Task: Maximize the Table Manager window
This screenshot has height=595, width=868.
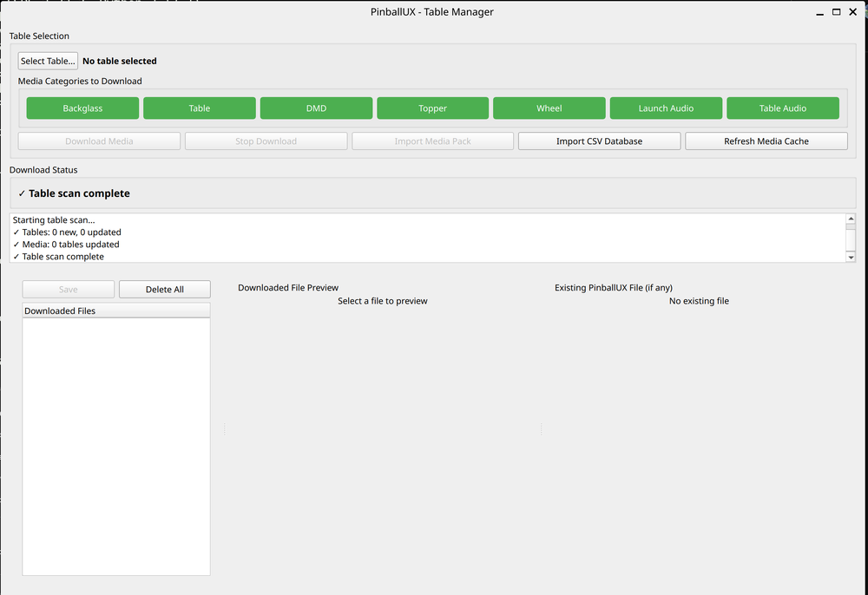Action: coord(837,12)
